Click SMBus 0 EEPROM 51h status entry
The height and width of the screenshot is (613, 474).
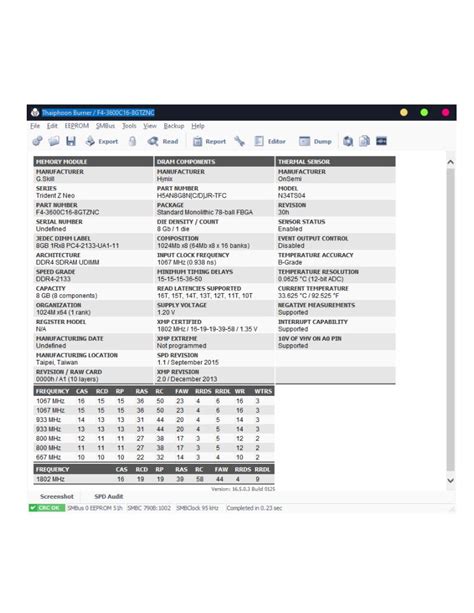click(x=95, y=508)
